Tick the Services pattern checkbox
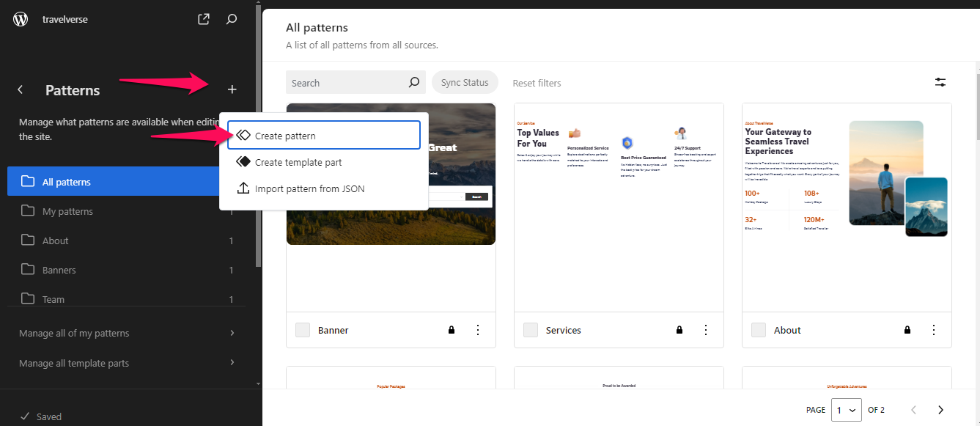Image resolution: width=980 pixels, height=426 pixels. pyautogui.click(x=530, y=330)
